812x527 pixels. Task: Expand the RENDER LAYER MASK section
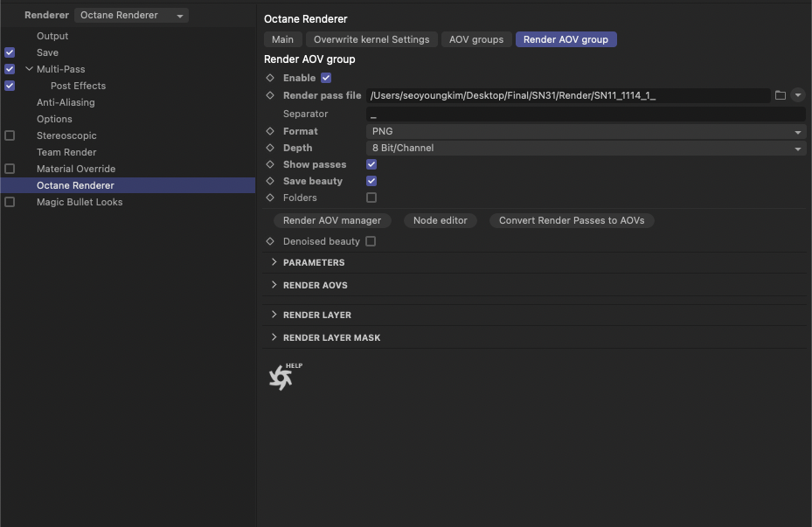pos(274,337)
